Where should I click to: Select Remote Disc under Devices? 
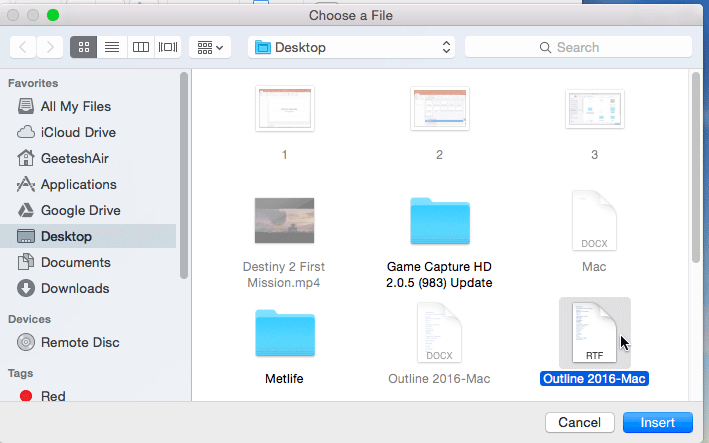(88, 342)
